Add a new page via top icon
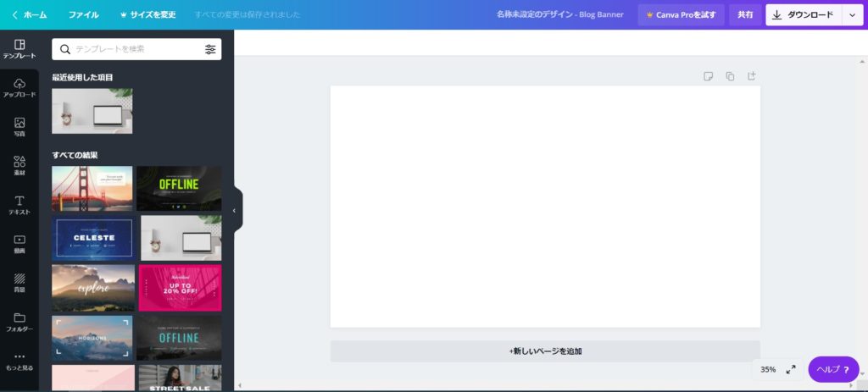 [x=751, y=76]
